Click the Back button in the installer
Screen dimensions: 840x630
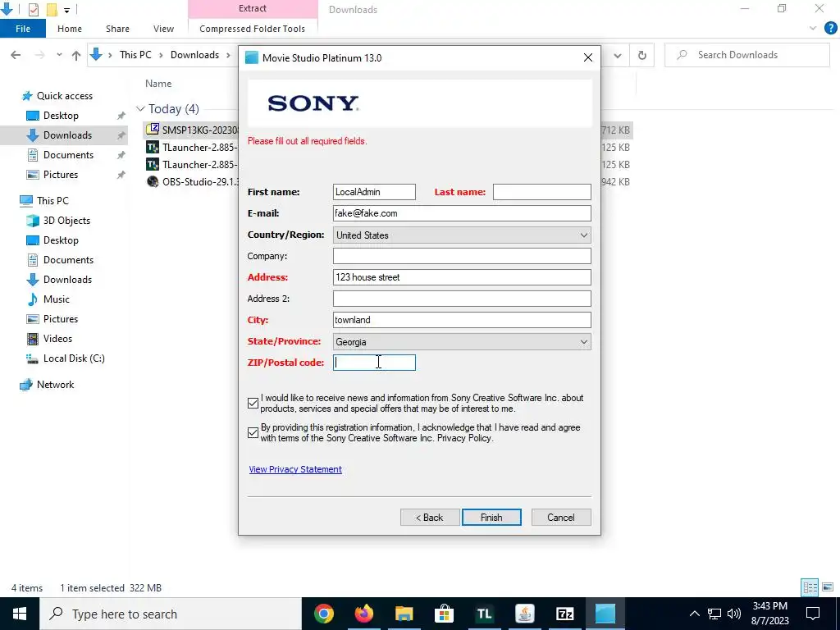430,518
